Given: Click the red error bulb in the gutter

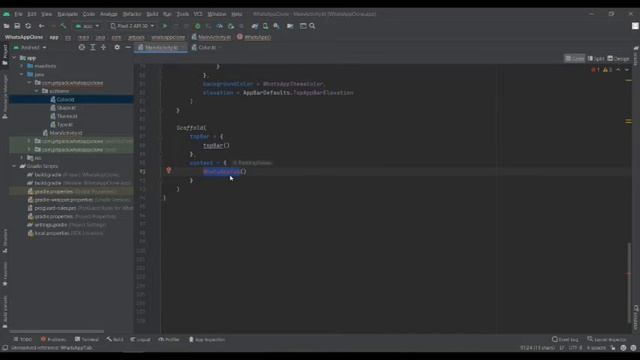Looking at the screenshot, I should (x=169, y=171).
